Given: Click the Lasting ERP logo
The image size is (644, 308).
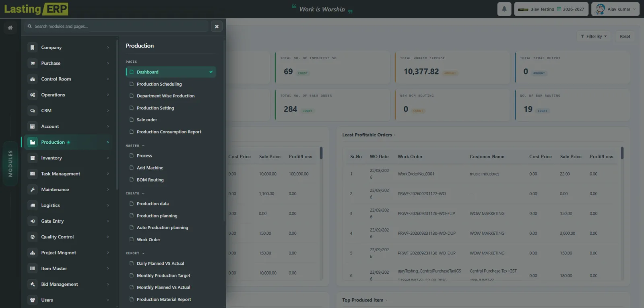Looking at the screenshot, I should [36, 9].
